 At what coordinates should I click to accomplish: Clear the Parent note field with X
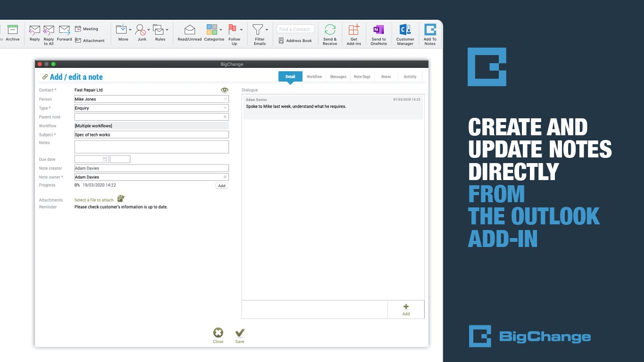tap(225, 117)
